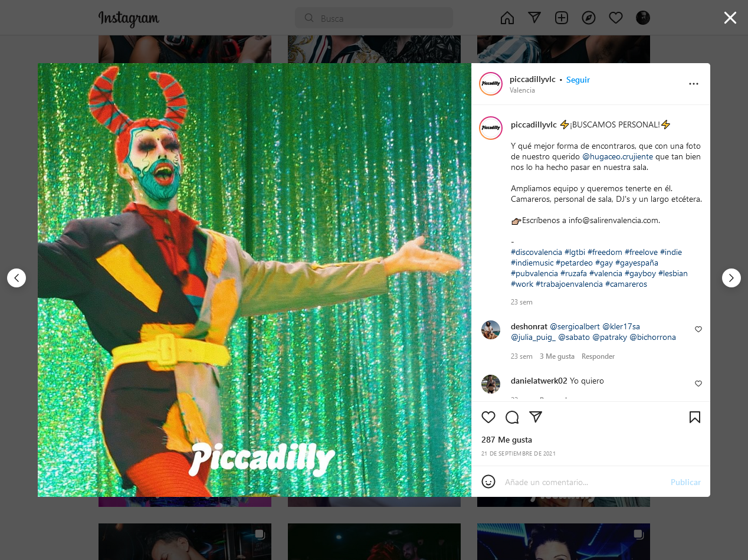Go to next post with right arrow
This screenshot has width=748, height=560.
(x=731, y=278)
